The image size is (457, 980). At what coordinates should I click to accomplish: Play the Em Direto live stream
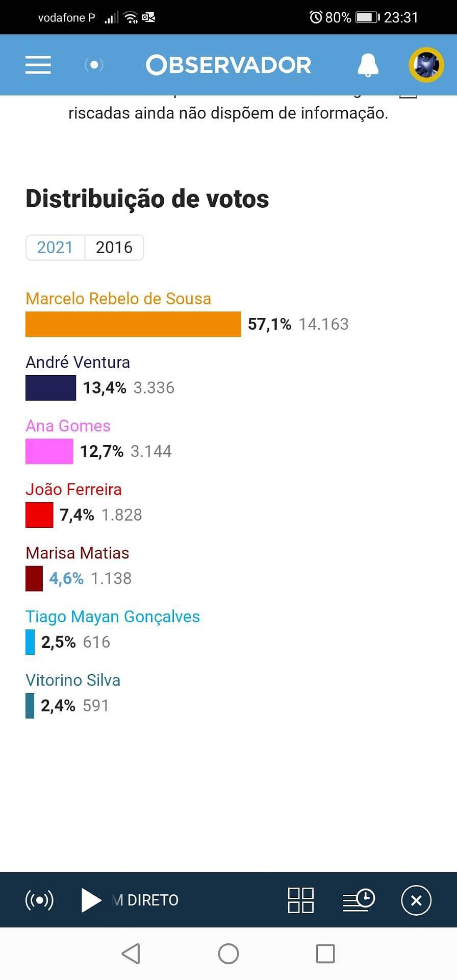coord(92,900)
